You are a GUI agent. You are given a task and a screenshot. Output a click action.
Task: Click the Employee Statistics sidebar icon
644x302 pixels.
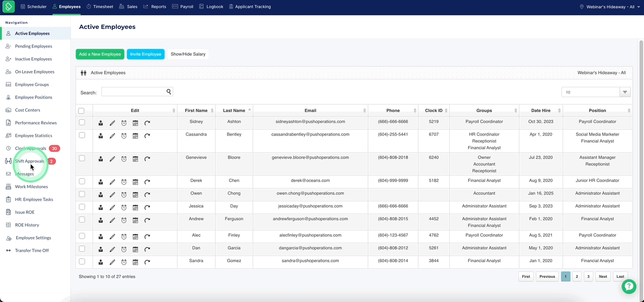[9, 135]
